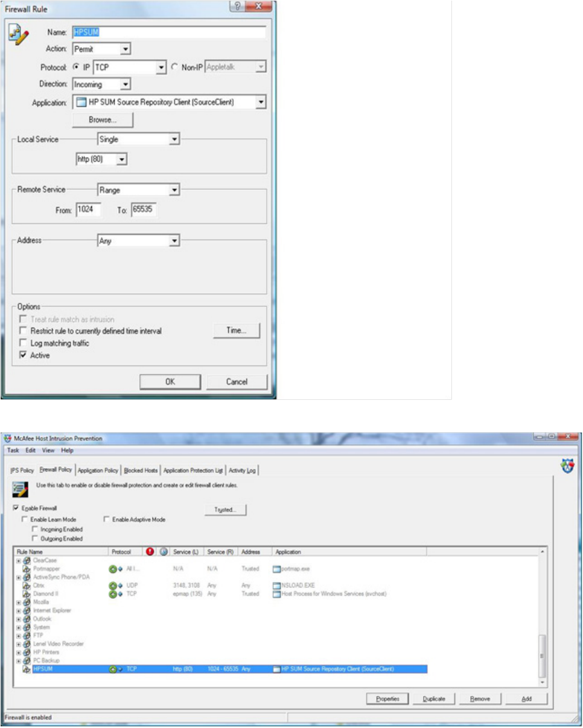
Task: Click the Diamond II rule icon
Action: (27, 593)
